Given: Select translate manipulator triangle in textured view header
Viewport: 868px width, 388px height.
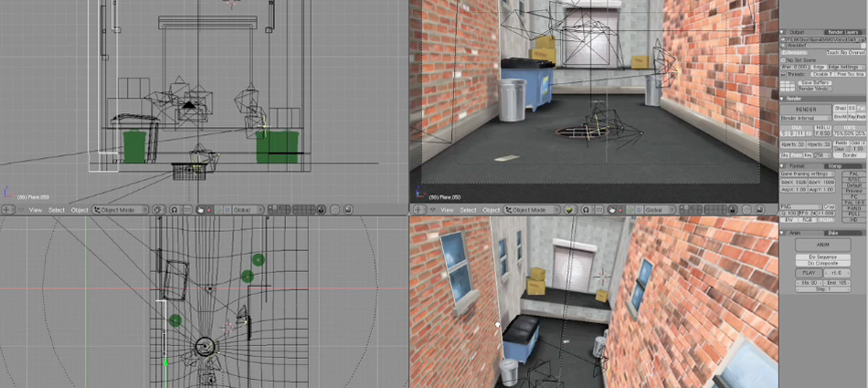Looking at the screenshot, I should 621,210.
